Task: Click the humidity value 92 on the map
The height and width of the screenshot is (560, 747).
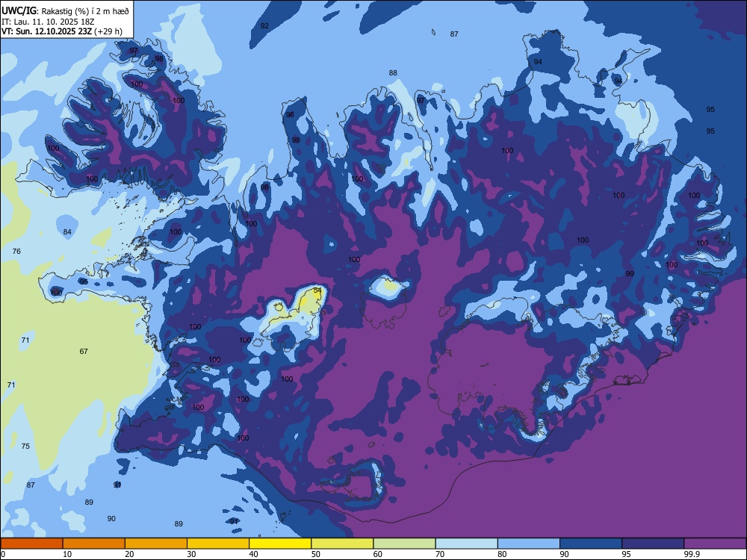Action: click(x=264, y=25)
